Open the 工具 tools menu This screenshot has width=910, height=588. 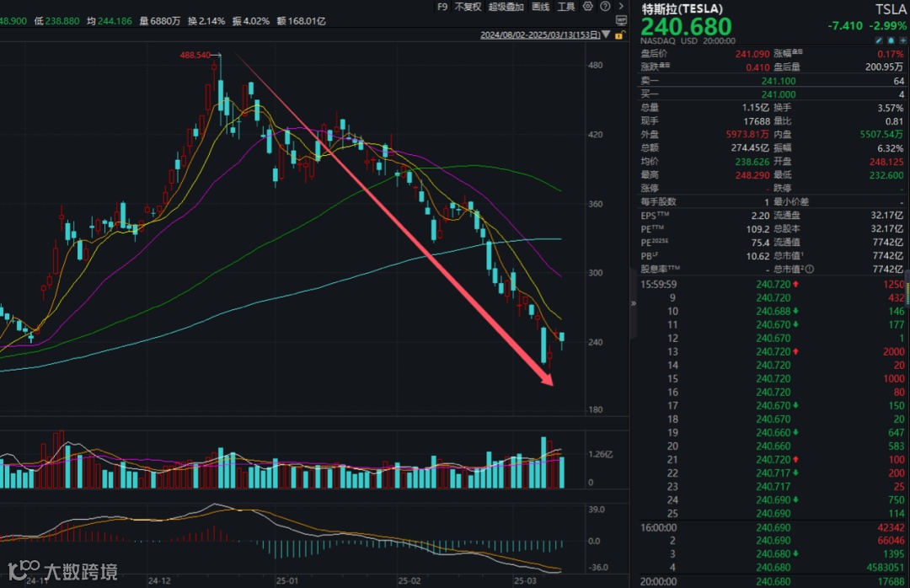[x=566, y=7]
